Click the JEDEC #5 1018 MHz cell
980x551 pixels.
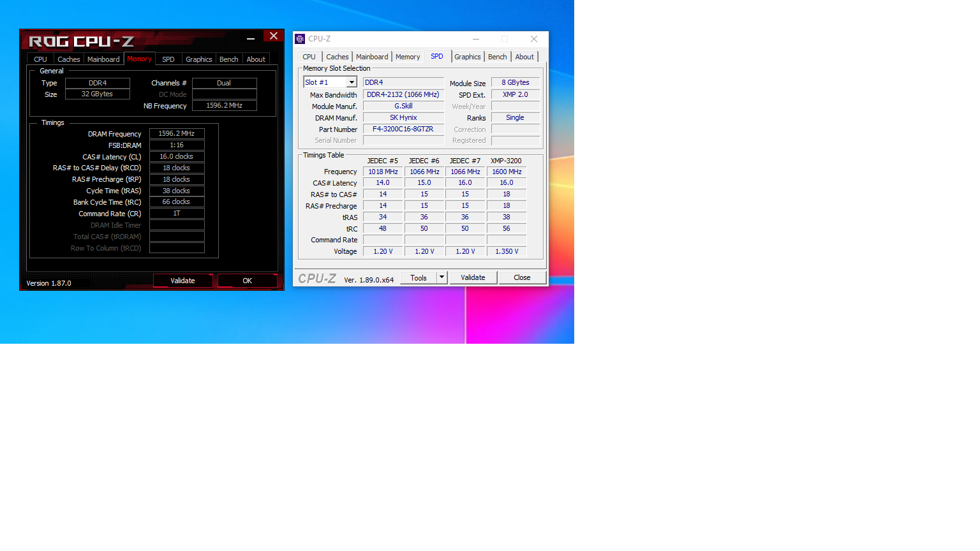click(383, 172)
